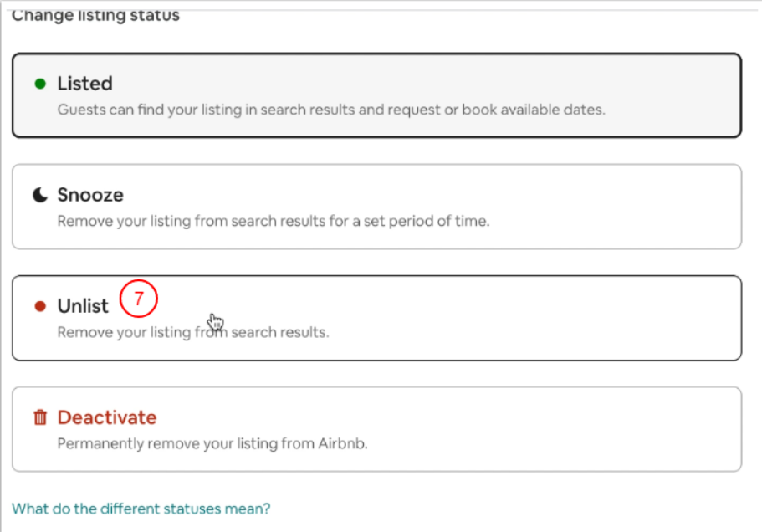Screen dimensions: 762x532
Task: Click the bold 'Unlist' title text
Action: click(x=82, y=306)
